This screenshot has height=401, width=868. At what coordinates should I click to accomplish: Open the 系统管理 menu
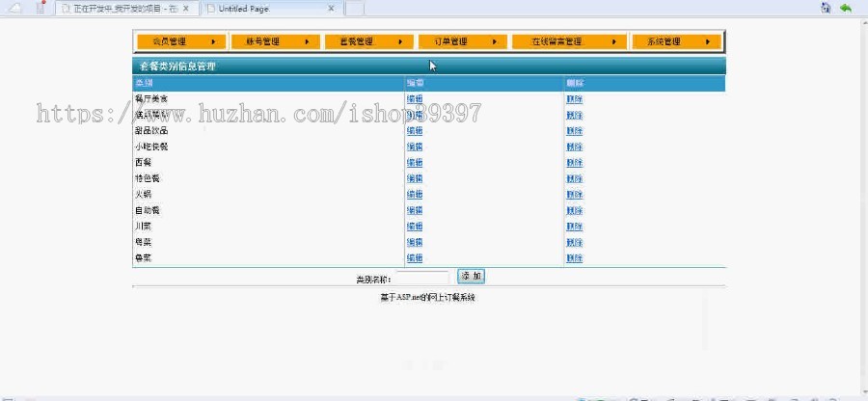point(676,41)
